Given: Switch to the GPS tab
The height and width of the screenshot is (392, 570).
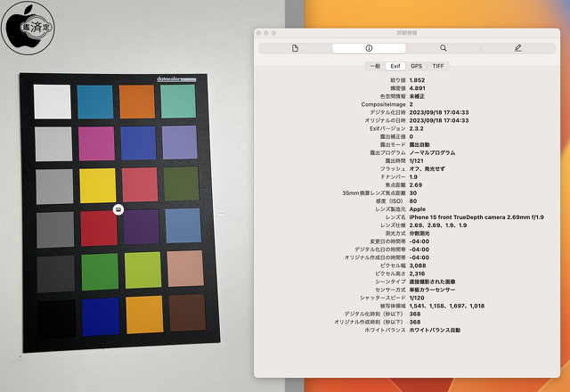Looking at the screenshot, I should point(417,66).
